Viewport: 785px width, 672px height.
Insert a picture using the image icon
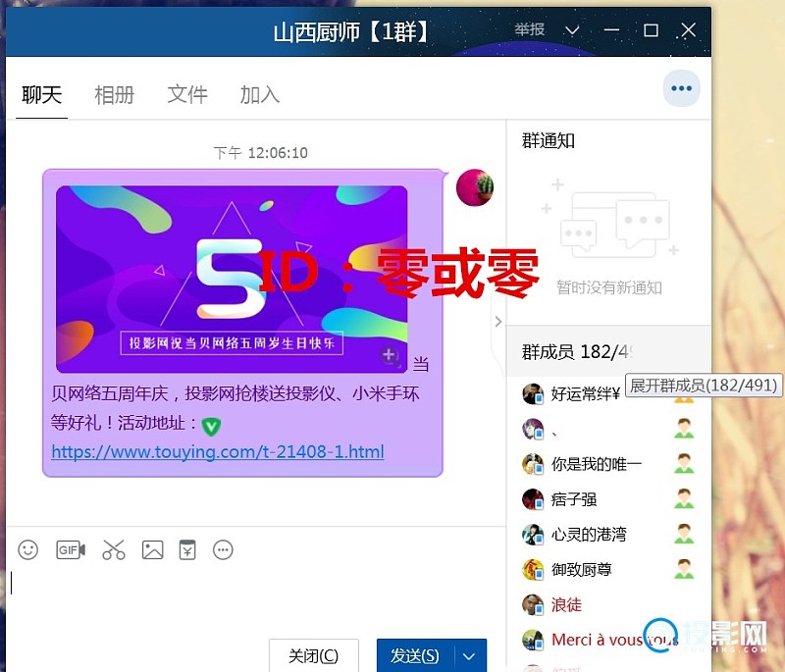click(153, 550)
